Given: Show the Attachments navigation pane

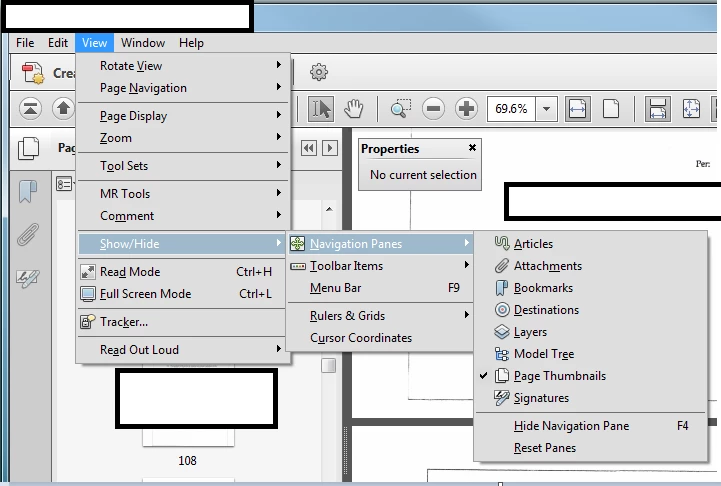Looking at the screenshot, I should click(590, 266).
